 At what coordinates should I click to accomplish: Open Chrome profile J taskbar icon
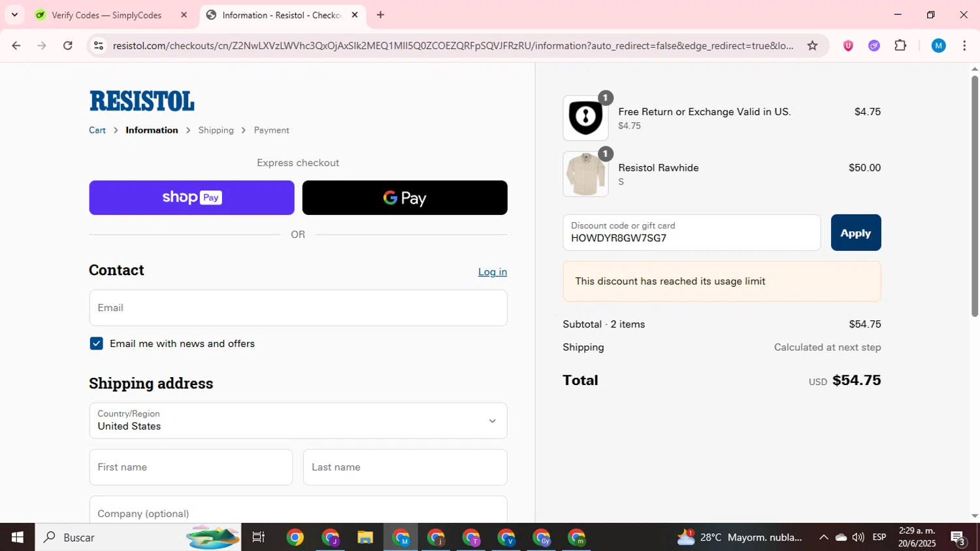(331, 537)
